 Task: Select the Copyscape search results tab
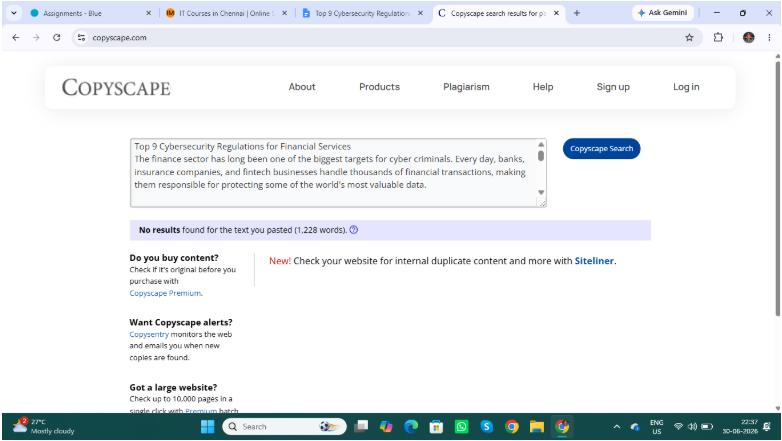coord(498,13)
